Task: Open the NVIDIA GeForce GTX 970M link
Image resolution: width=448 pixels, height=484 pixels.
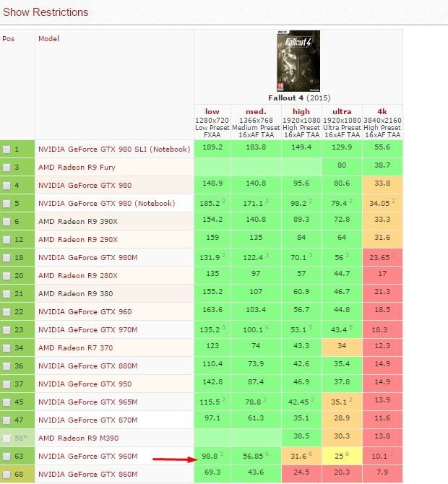Action: (87, 330)
